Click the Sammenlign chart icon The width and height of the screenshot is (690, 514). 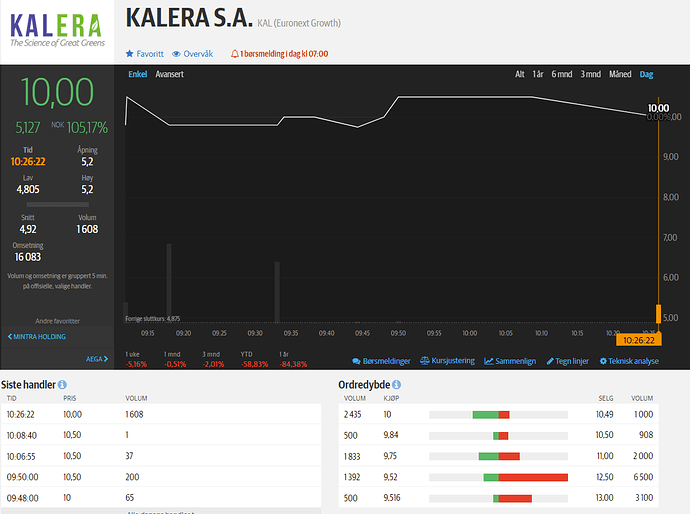coord(488,361)
